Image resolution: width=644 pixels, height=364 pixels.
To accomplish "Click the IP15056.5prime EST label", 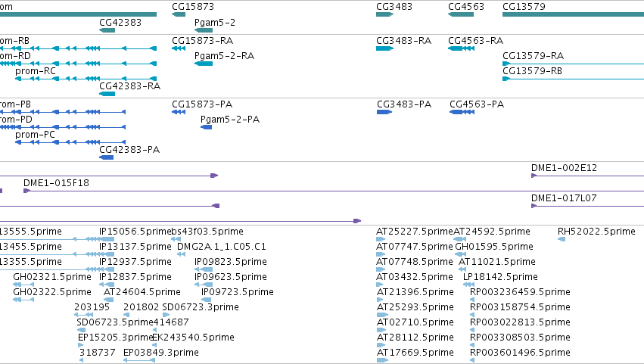I will [135, 232].
